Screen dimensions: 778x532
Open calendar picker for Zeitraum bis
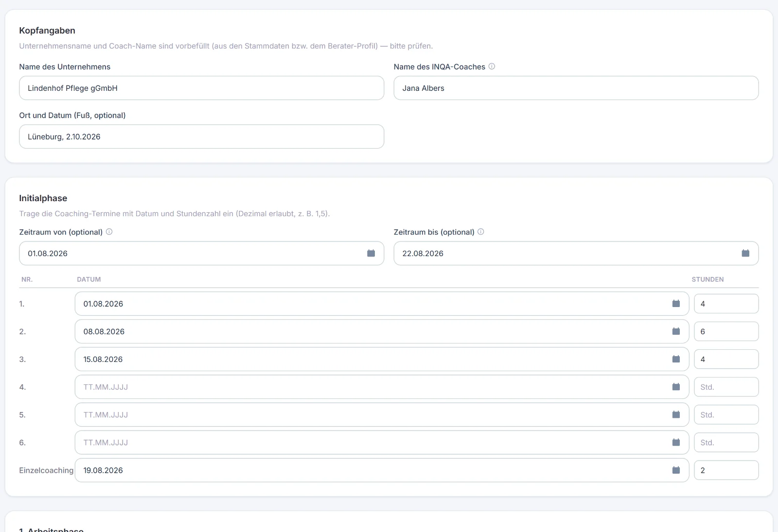pos(745,253)
